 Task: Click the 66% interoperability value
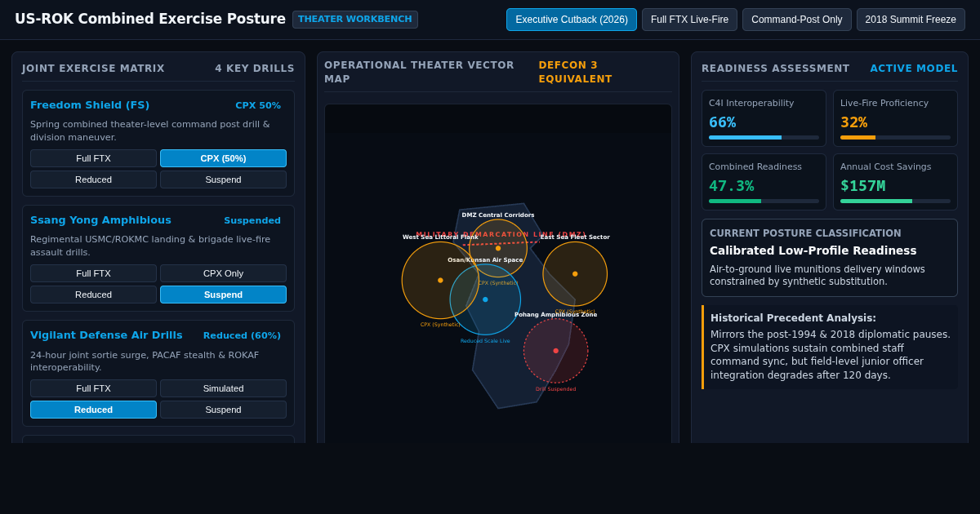coord(722,122)
